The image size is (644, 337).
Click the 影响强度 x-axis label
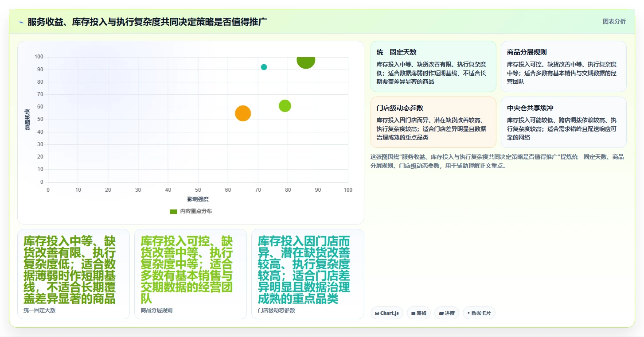198,199
